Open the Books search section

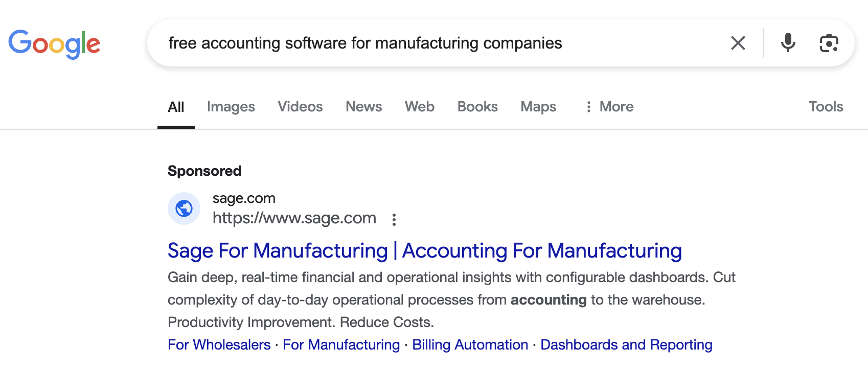tap(477, 106)
